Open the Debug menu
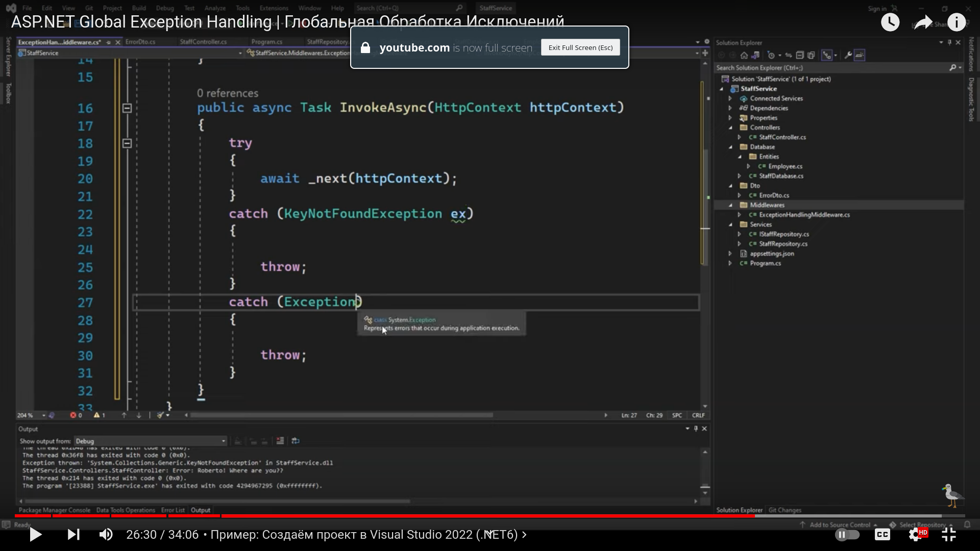Viewport: 980px width, 551px height. tap(165, 8)
